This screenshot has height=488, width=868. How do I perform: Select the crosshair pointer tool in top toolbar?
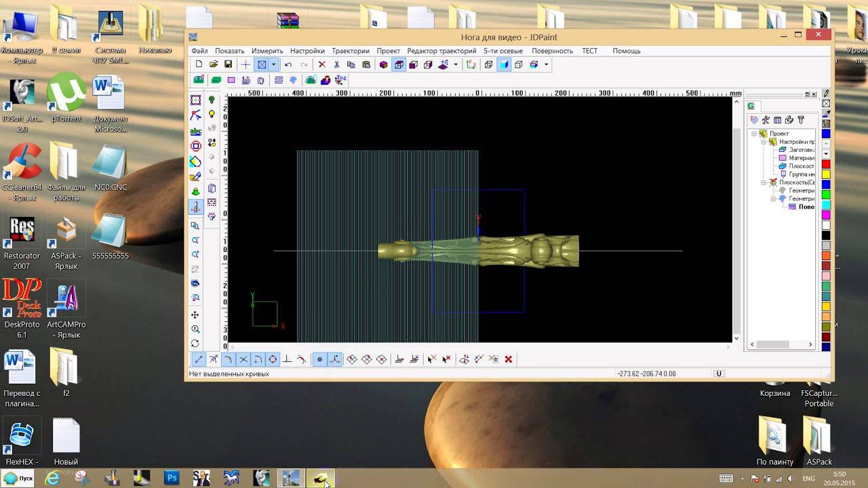[x=246, y=64]
